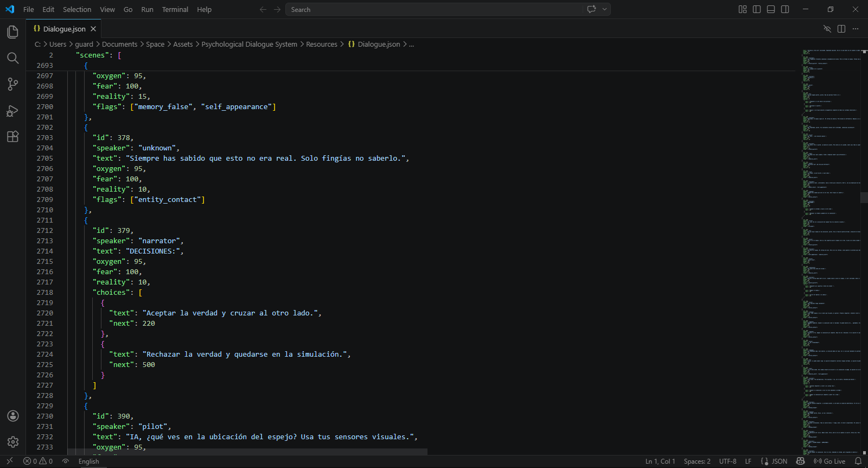
Task: Show errors and warnings count in status bar
Action: pos(38,461)
